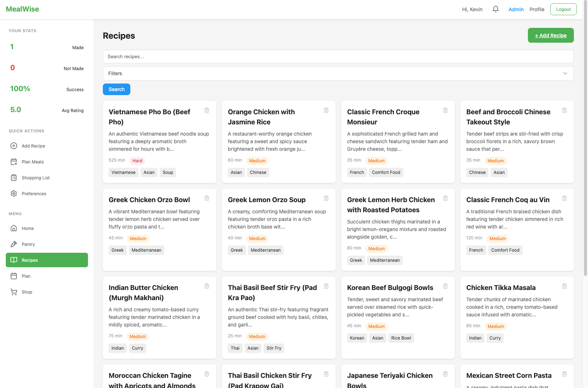The width and height of the screenshot is (588, 388).
Task: Delete Korean Beef Bulgogi Bowls recipe
Action: coord(445,286)
